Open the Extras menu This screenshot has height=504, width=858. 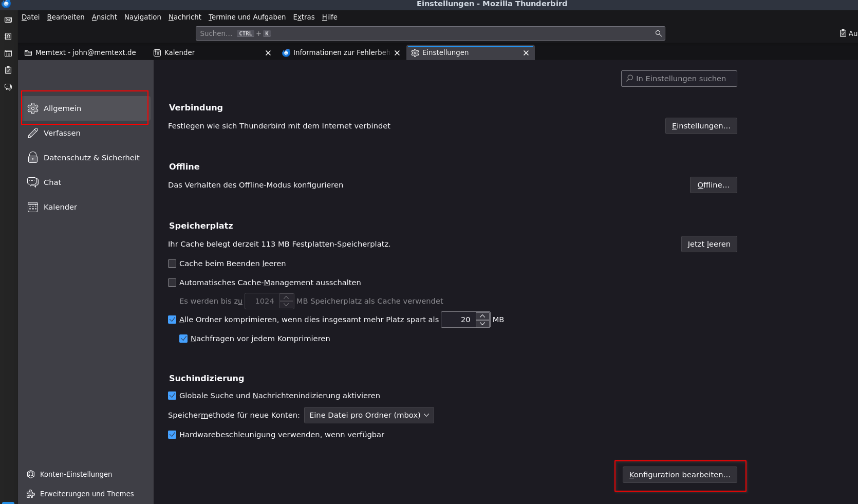304,17
